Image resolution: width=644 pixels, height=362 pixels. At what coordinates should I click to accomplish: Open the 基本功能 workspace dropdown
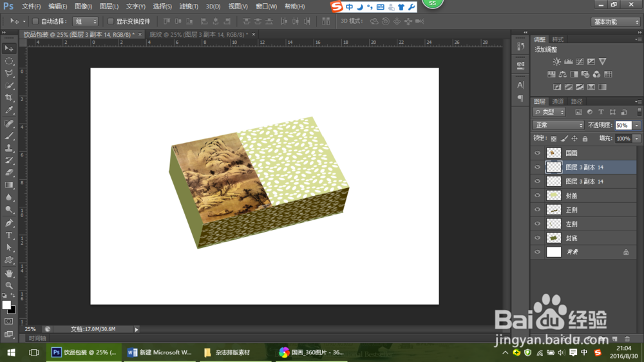point(615,22)
